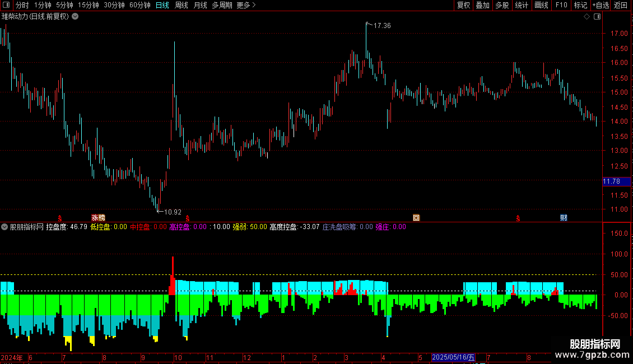Click the red marker near August 2025
633x364 pixels.
518,218
